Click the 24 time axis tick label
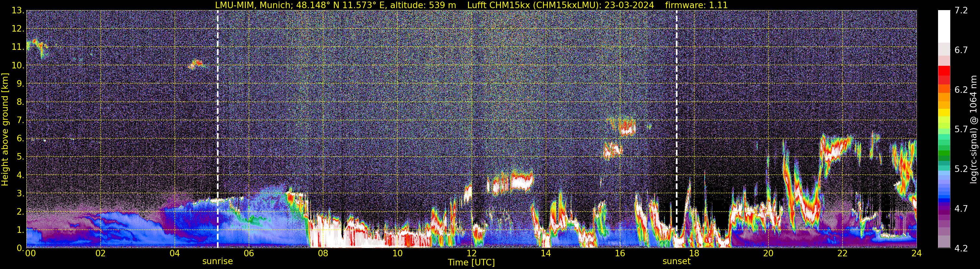The height and width of the screenshot is (269, 980). click(x=916, y=253)
